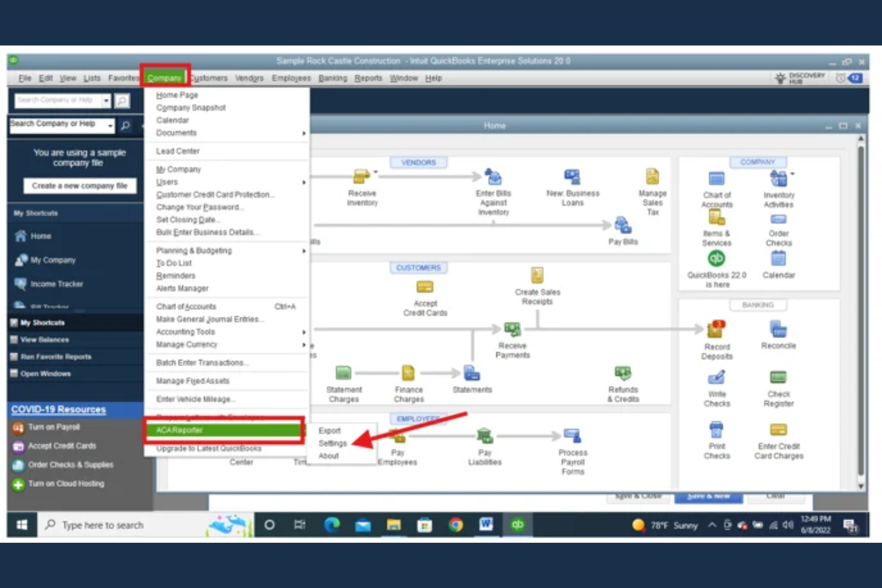Open the COVID-19 Resources link
Screen dimensions: 882x588
(x=58, y=409)
